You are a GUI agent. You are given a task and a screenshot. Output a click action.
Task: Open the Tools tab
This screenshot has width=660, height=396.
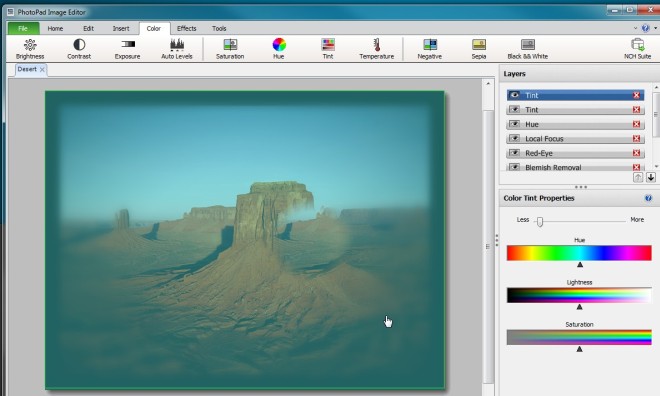(219, 28)
